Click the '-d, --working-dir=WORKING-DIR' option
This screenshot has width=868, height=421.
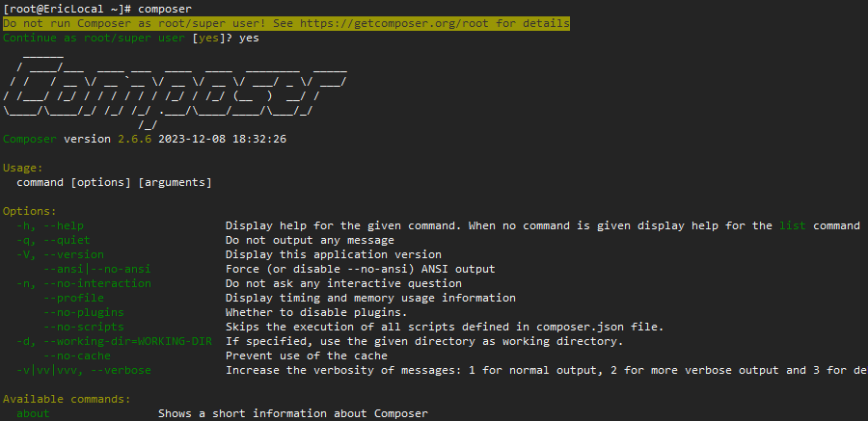pos(114,341)
